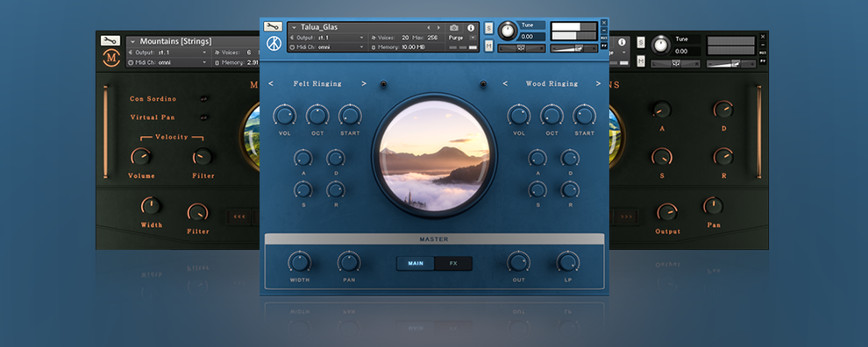Open the Midi Ch omni dropdown in Talua_Glas
Viewport: 868px width, 347px height.
coord(327,47)
